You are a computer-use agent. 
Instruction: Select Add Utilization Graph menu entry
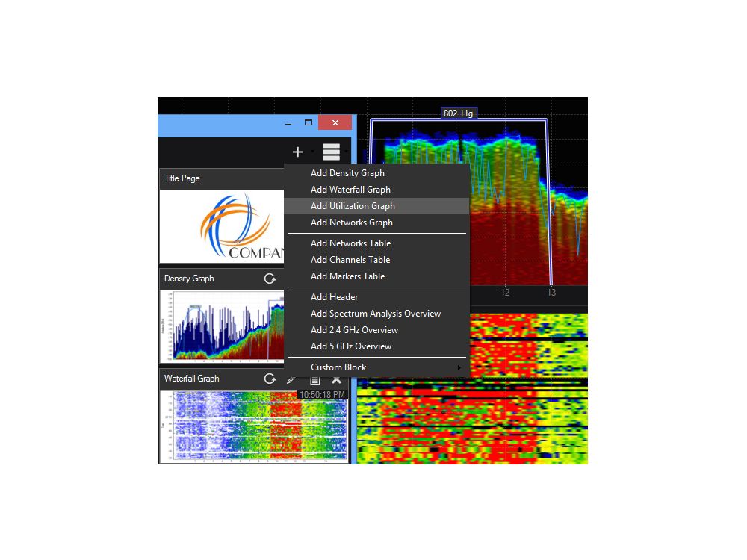point(376,206)
